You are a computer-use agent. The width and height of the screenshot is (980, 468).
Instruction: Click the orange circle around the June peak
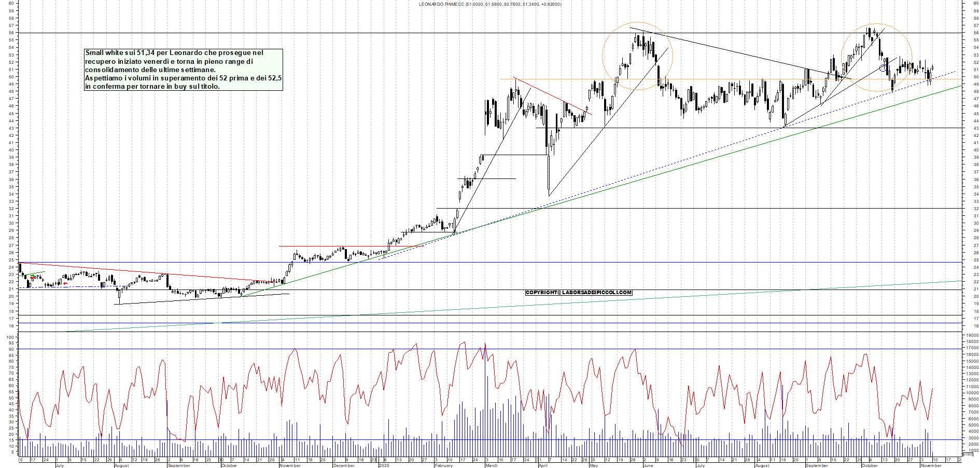pyautogui.click(x=637, y=54)
